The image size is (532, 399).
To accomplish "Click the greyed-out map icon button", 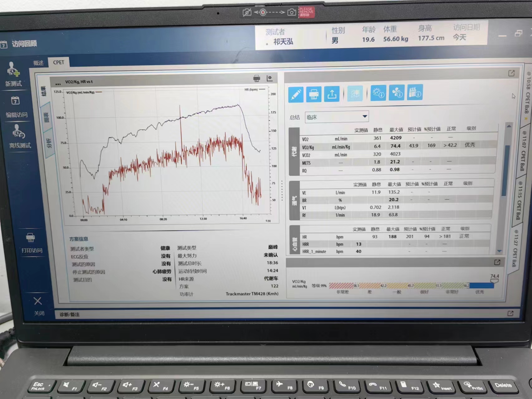I will [355, 93].
